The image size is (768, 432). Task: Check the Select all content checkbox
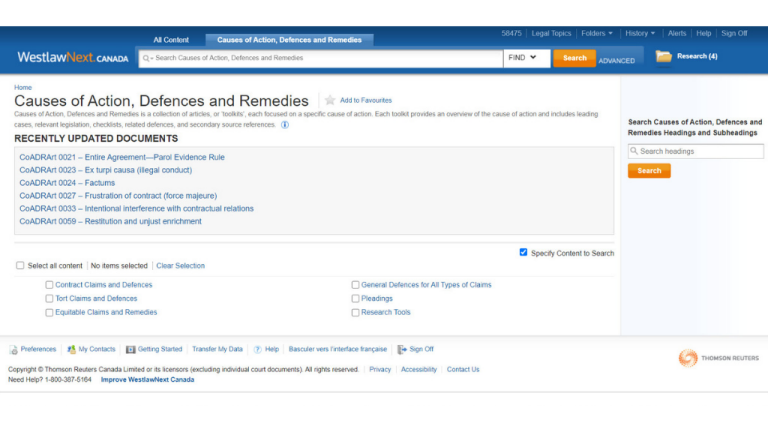(x=20, y=265)
